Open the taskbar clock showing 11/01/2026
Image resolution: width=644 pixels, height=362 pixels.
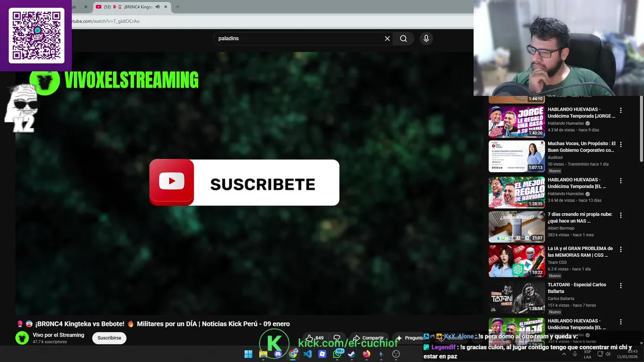(x=627, y=354)
